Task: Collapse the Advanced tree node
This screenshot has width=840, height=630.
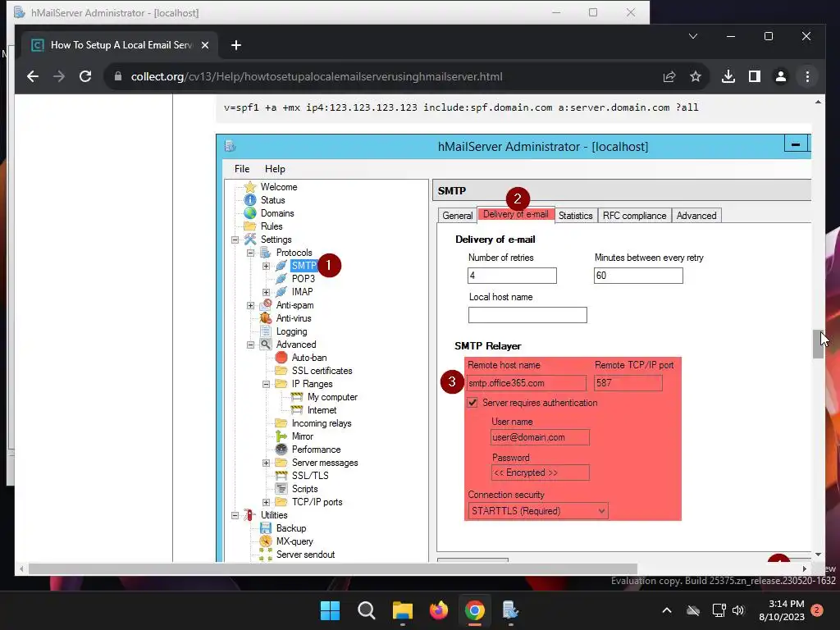Action: (x=250, y=345)
